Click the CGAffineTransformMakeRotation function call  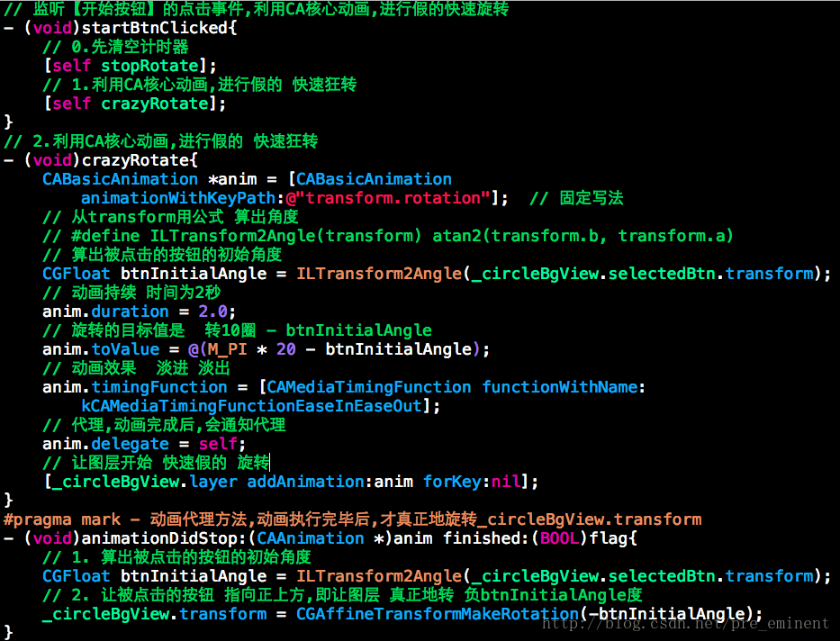(438, 614)
